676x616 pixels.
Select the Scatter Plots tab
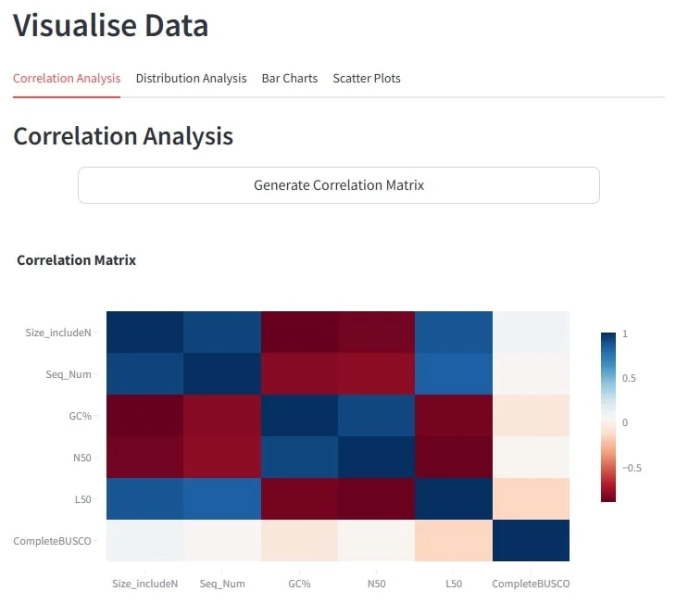point(367,79)
